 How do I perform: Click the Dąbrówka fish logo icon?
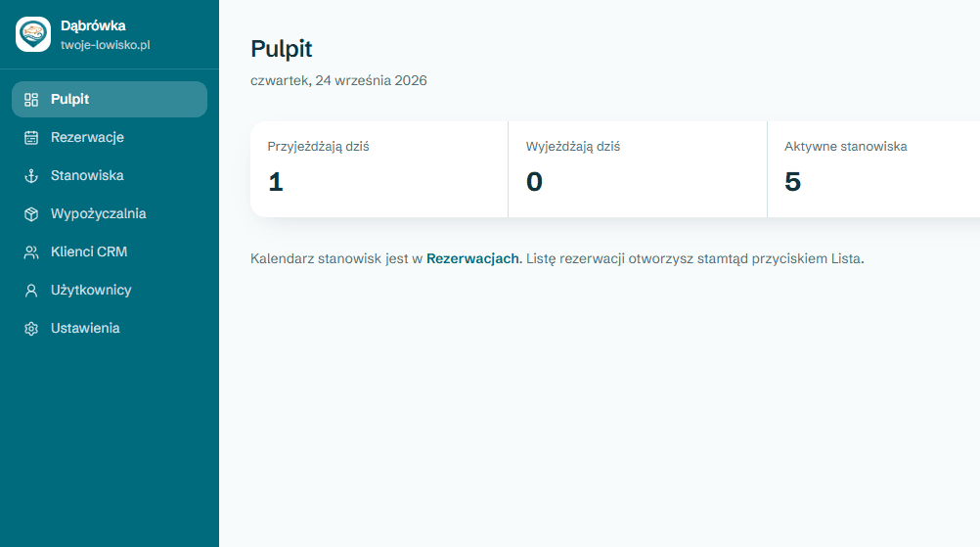[x=33, y=34]
